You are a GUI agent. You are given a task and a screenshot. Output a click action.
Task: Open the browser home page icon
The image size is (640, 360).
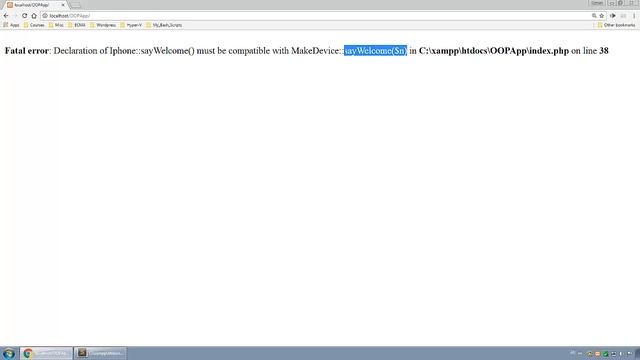coord(34,16)
